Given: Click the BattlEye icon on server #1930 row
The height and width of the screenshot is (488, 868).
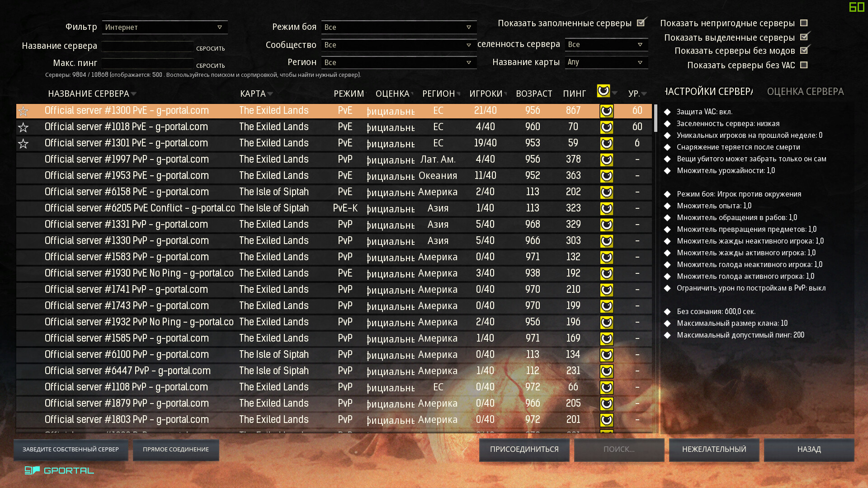Looking at the screenshot, I should pyautogui.click(x=607, y=274).
